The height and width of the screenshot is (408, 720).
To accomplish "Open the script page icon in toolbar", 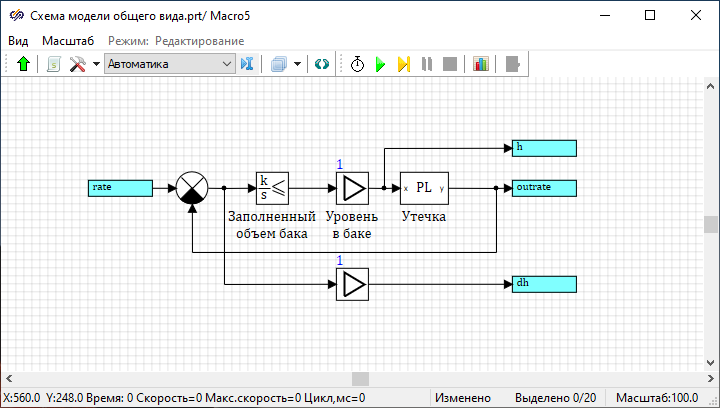I will point(54,64).
